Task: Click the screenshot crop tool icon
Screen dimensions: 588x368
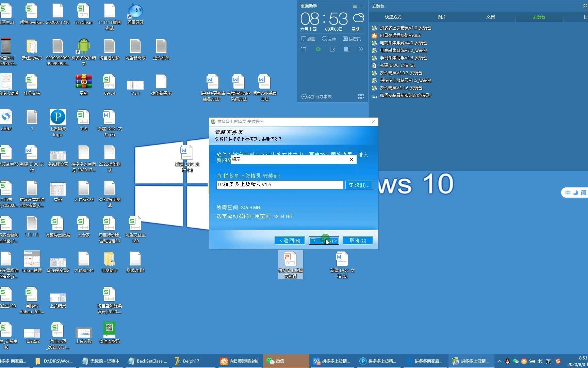Action: [304, 49]
